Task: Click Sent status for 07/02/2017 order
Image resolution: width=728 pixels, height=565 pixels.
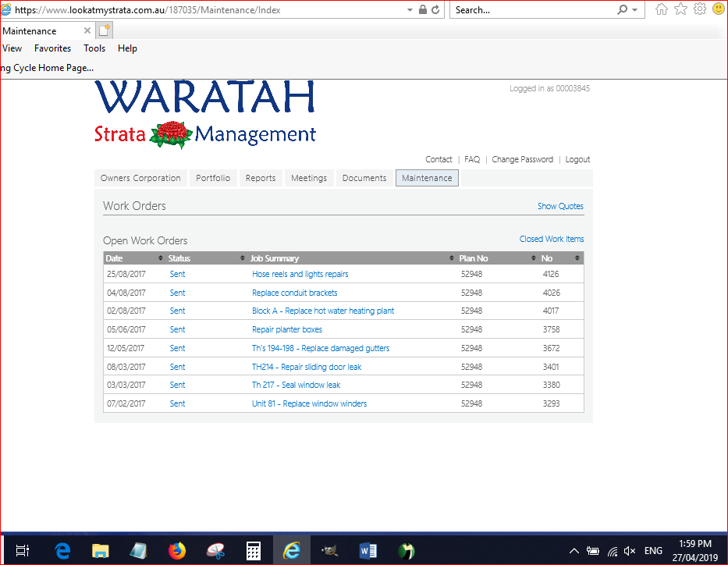Action: pos(177,403)
